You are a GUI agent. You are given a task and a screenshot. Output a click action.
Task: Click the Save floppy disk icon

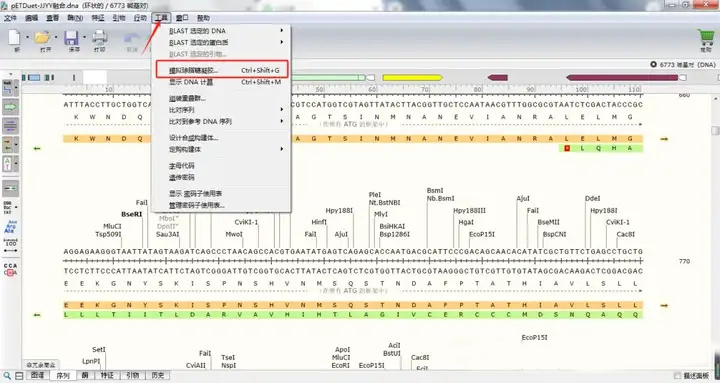[x=71, y=37]
